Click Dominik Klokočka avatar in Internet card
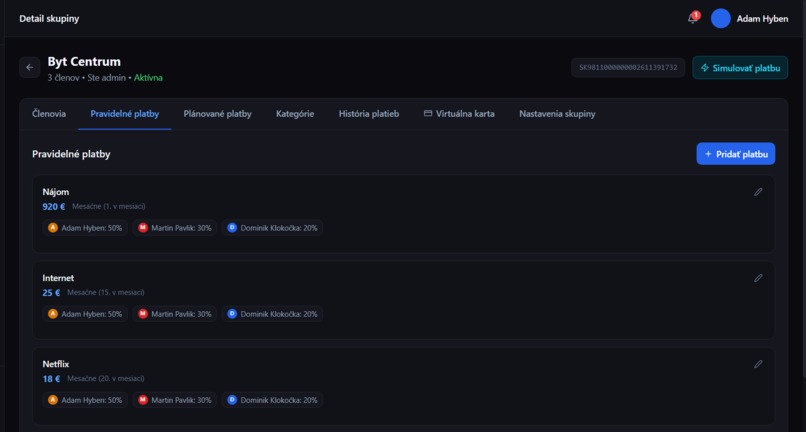 pyautogui.click(x=232, y=314)
